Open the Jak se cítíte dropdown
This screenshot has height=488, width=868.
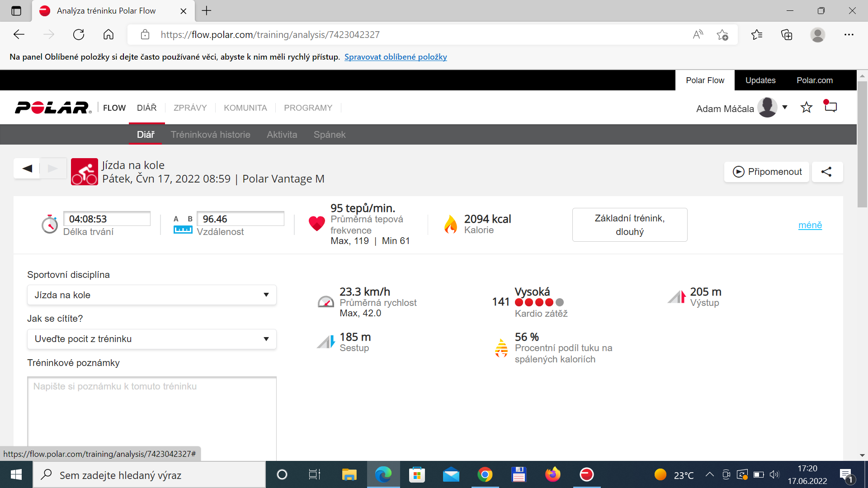[152, 339]
